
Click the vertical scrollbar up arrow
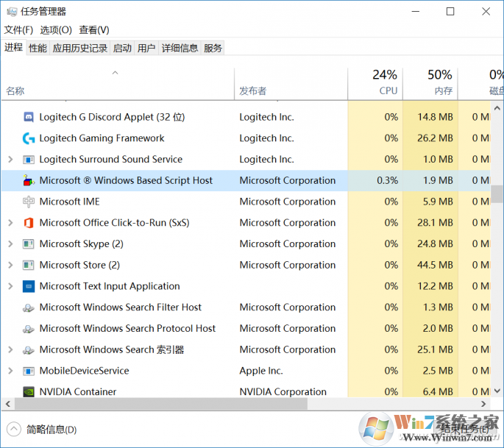497,108
